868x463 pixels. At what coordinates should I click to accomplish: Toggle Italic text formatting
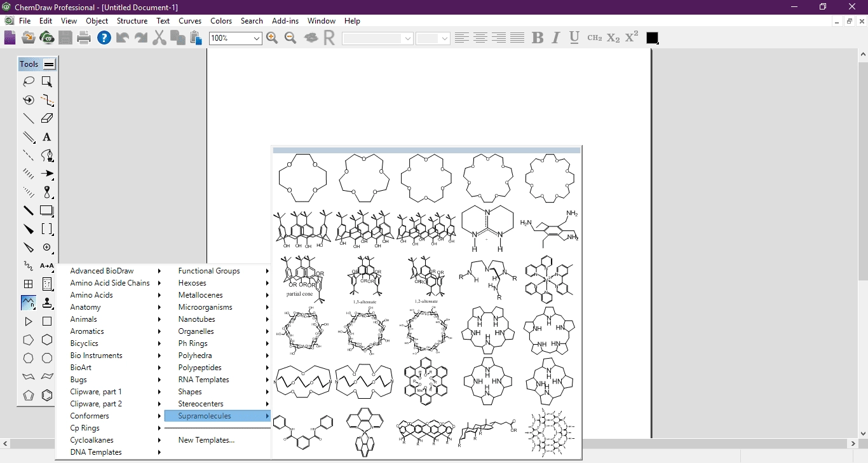(x=556, y=38)
